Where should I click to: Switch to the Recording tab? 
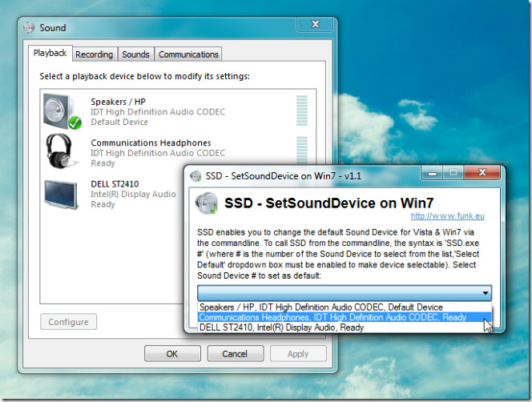point(94,54)
